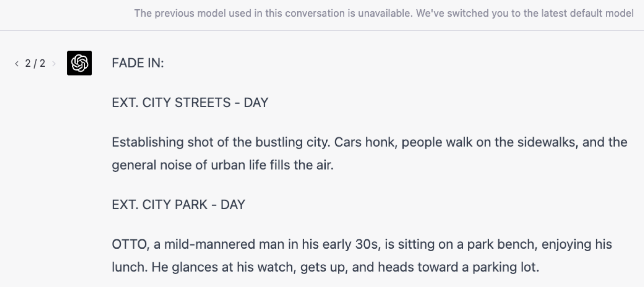This screenshot has height=287, width=644.
Task: Go to the previous response version arrow
Action: coord(17,63)
